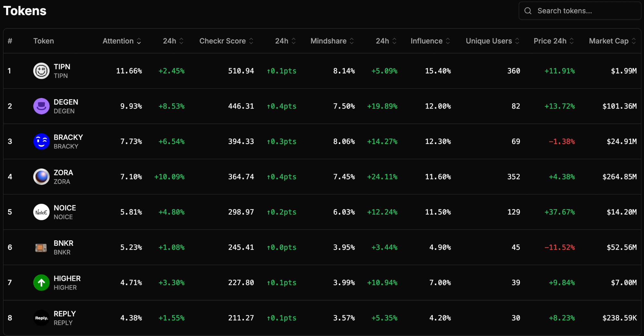
Task: Click the DEGEN purple hat logo
Action: point(41,106)
